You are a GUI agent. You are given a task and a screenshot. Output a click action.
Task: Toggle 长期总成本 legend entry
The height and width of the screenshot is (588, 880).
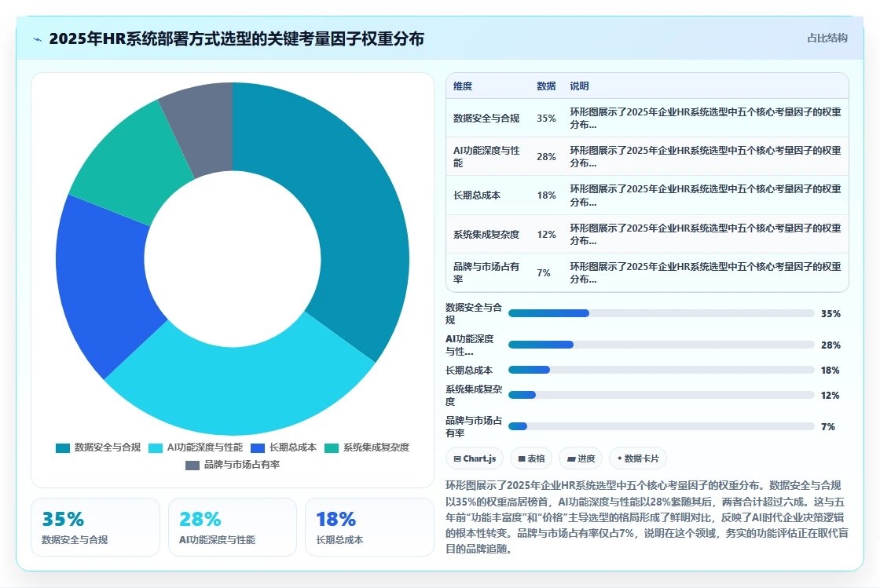click(284, 447)
